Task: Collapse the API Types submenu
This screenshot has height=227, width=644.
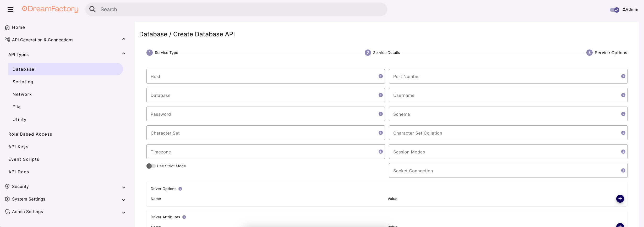Action: pos(124,54)
